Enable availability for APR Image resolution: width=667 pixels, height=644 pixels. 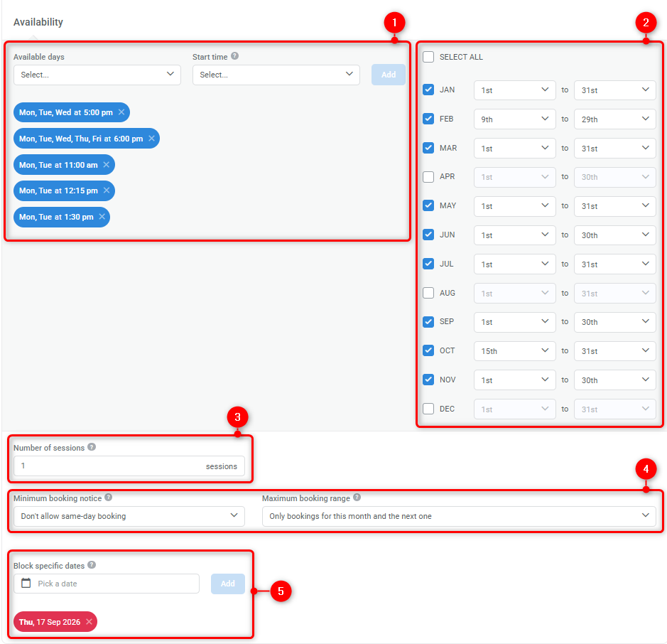click(x=428, y=177)
